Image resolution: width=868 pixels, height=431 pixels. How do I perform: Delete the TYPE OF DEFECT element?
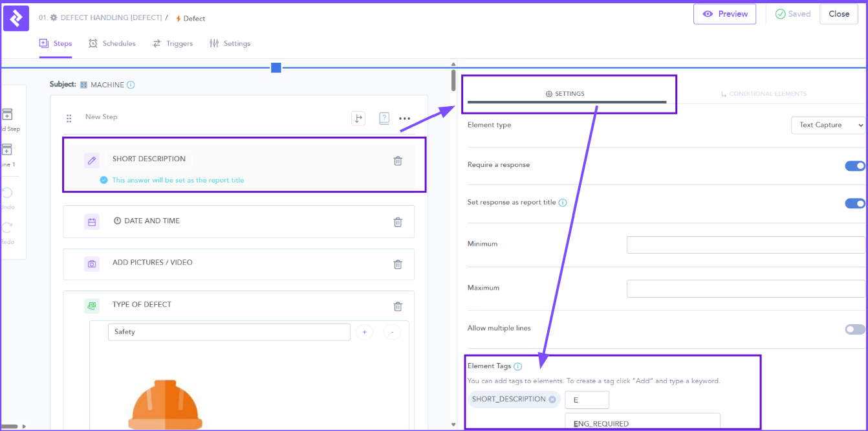398,307
